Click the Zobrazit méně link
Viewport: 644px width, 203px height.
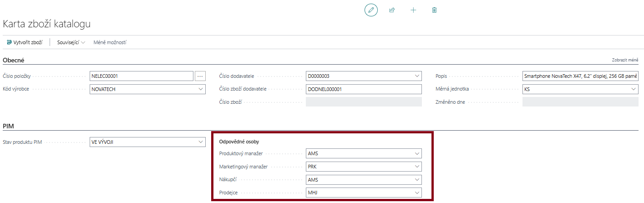[625, 60]
